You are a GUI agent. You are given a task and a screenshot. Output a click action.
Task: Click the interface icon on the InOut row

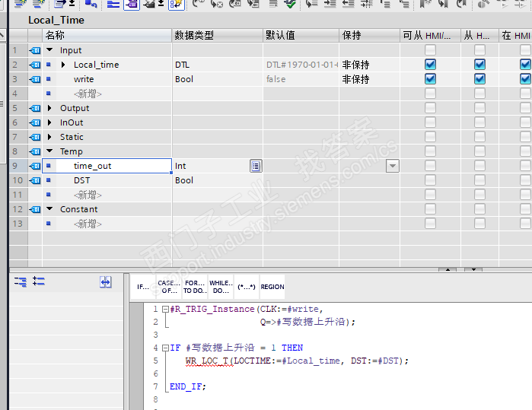coord(35,122)
